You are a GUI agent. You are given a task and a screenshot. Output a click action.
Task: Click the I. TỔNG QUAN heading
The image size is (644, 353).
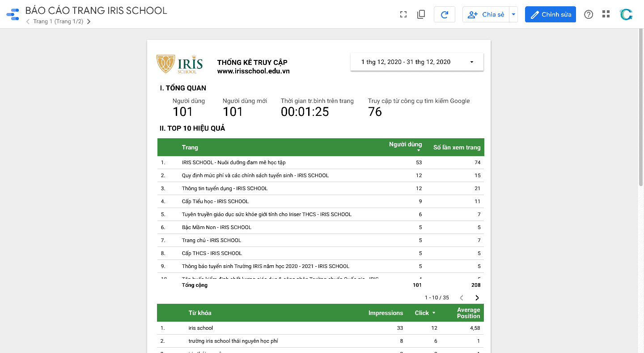coord(183,88)
